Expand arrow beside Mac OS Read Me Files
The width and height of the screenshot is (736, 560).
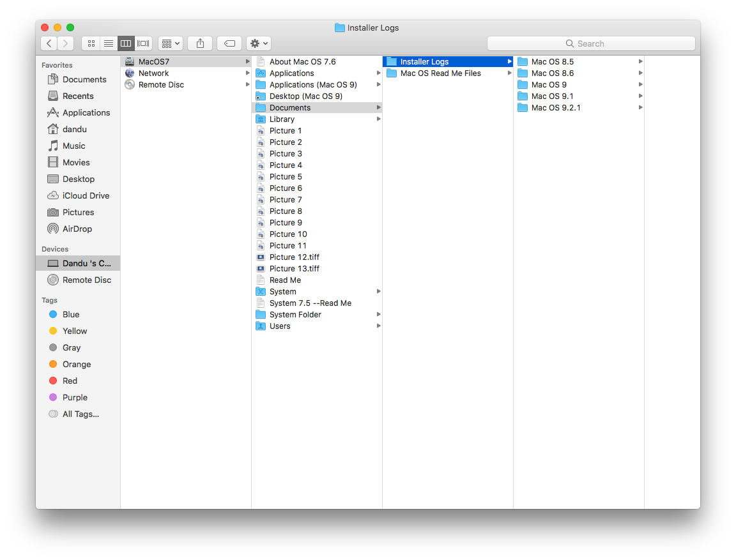(x=509, y=73)
